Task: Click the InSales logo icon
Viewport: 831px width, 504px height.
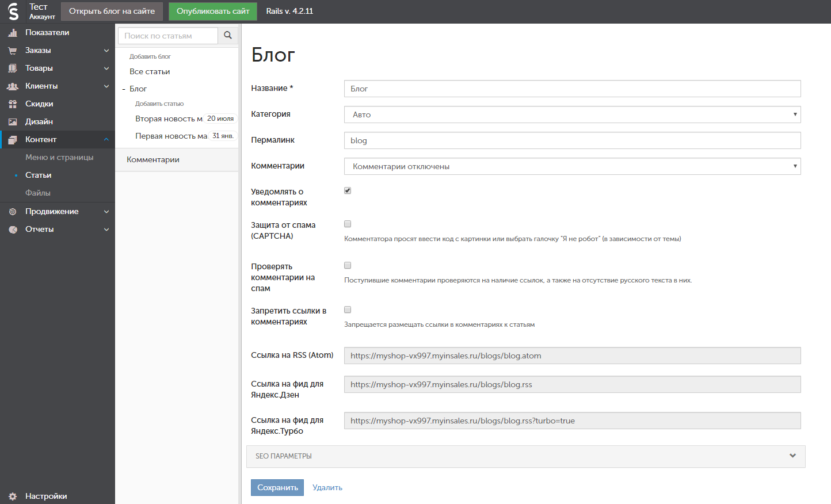Action: 13,11
